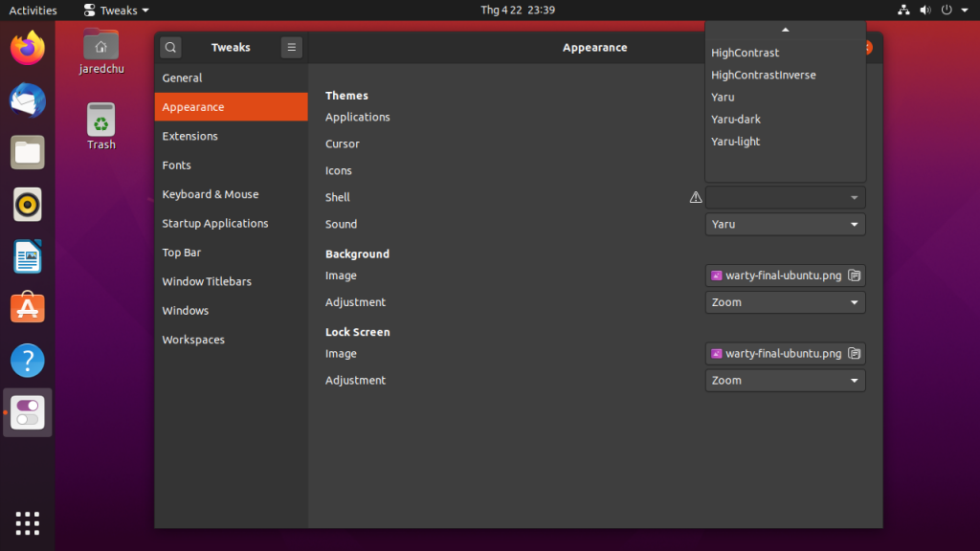Screen dimensions: 980x551
Task: Open the Activities overview
Action: [x=33, y=11]
